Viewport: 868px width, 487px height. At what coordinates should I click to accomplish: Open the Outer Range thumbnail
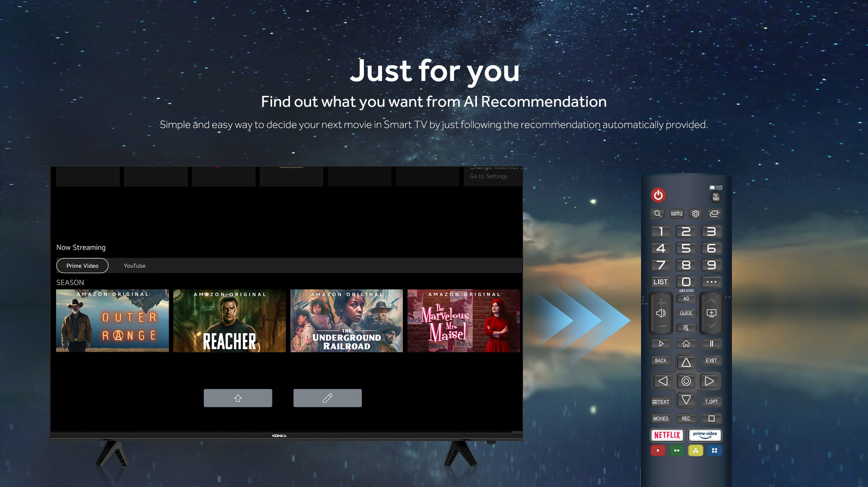pos(113,321)
